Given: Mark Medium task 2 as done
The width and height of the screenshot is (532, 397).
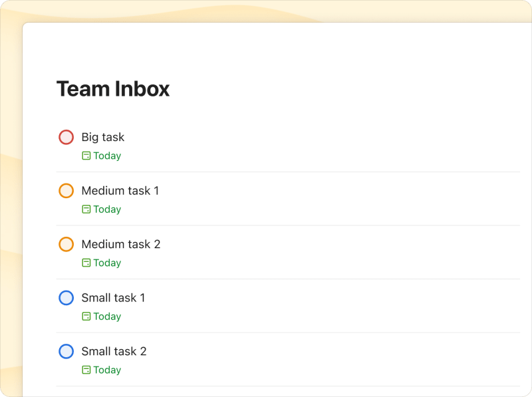Looking at the screenshot, I should point(66,244).
